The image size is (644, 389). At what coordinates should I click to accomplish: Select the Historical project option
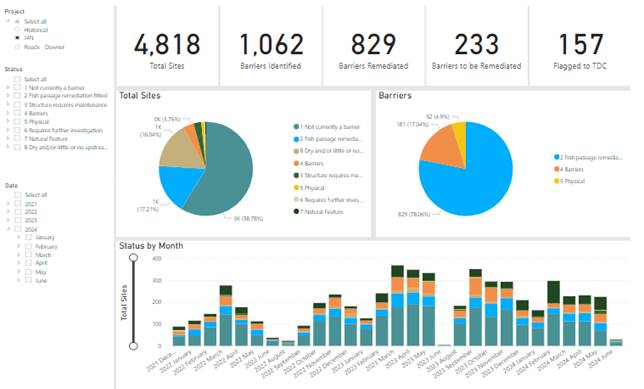coord(17,30)
